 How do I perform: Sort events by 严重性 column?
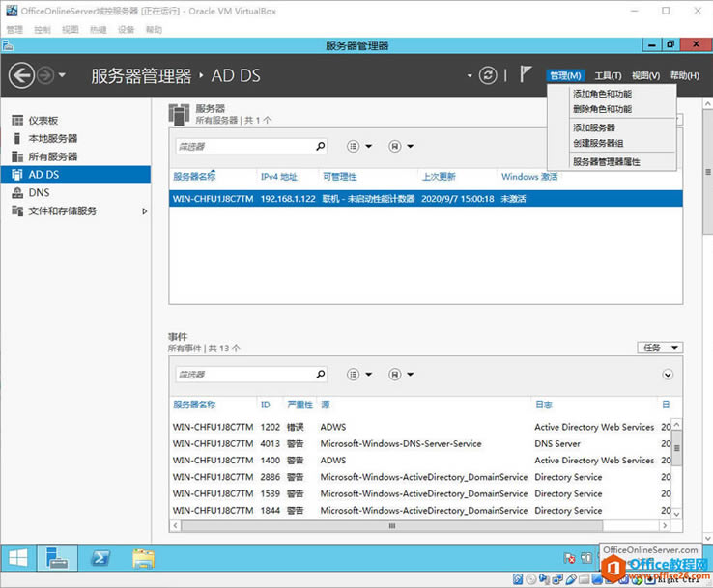pos(299,405)
